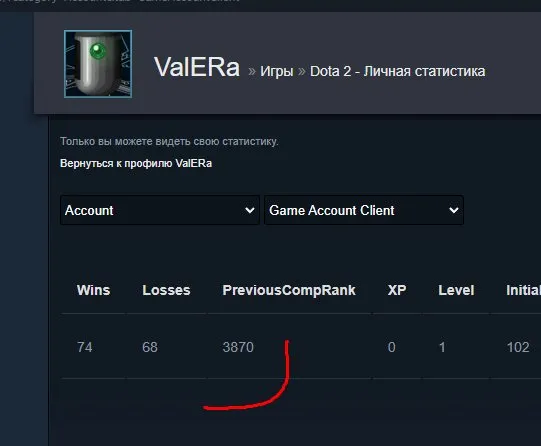Open the ValERa profile name link
The height and width of the screenshot is (446, 541).
197,67
